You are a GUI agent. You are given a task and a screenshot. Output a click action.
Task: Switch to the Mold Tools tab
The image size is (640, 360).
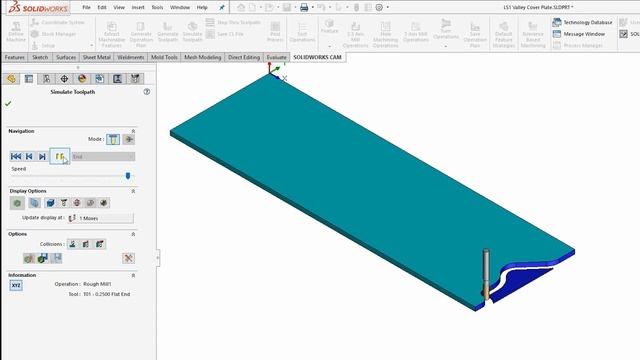coord(164,57)
